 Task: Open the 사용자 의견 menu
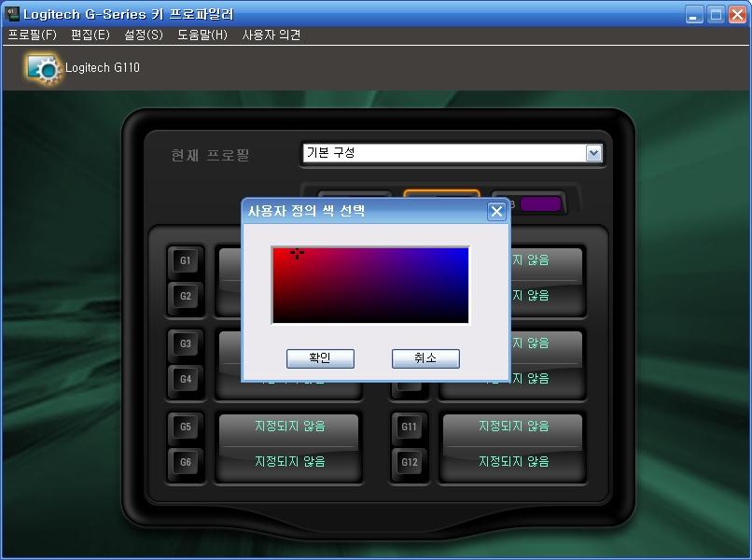click(272, 35)
